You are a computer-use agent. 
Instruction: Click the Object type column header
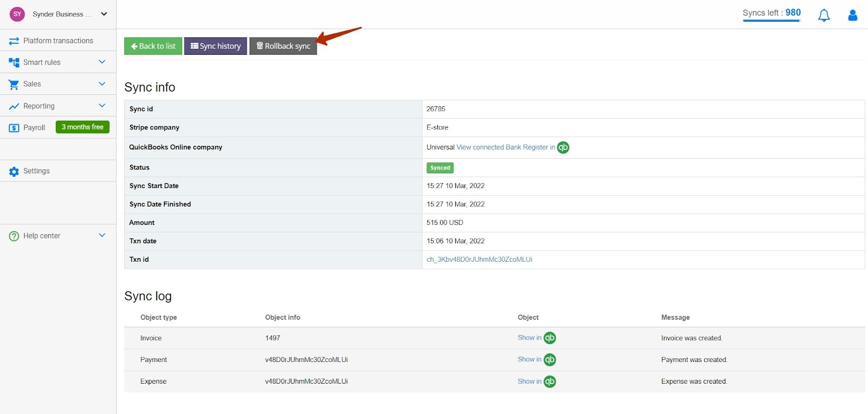[158, 318]
